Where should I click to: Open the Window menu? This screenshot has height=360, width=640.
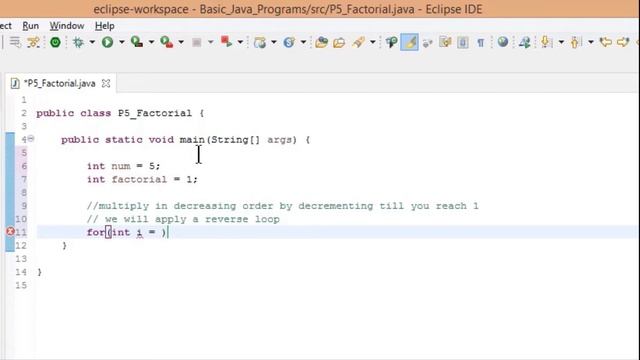[x=67, y=26]
